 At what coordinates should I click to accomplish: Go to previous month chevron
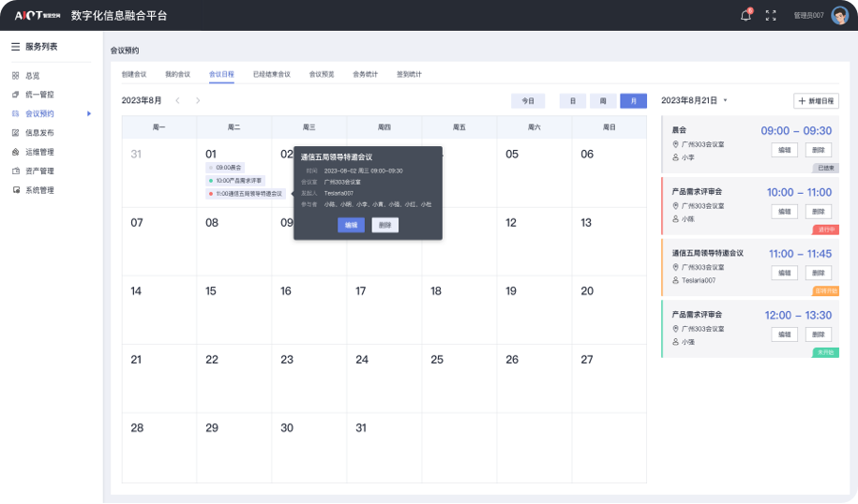(177, 100)
